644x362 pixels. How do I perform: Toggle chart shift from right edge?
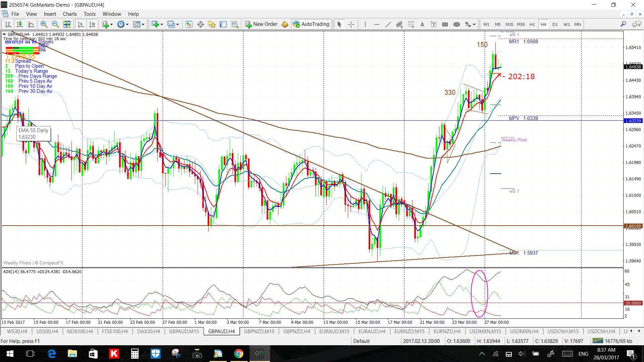coord(92,24)
